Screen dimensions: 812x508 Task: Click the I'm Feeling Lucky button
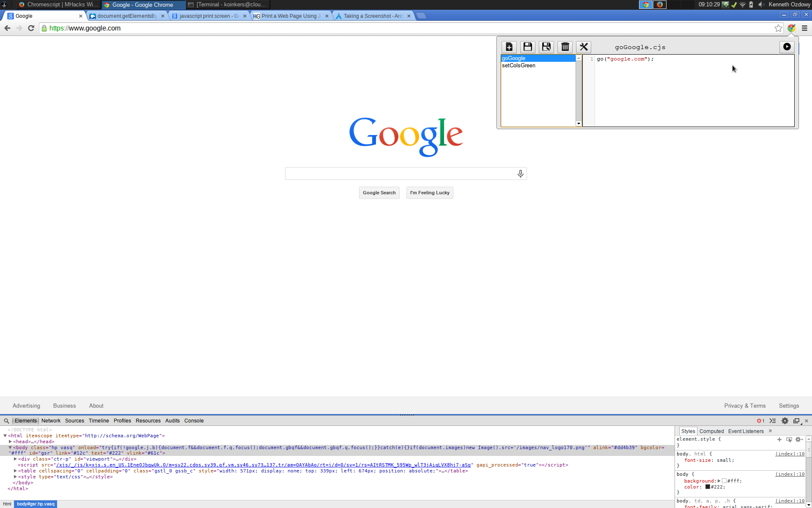(430, 193)
